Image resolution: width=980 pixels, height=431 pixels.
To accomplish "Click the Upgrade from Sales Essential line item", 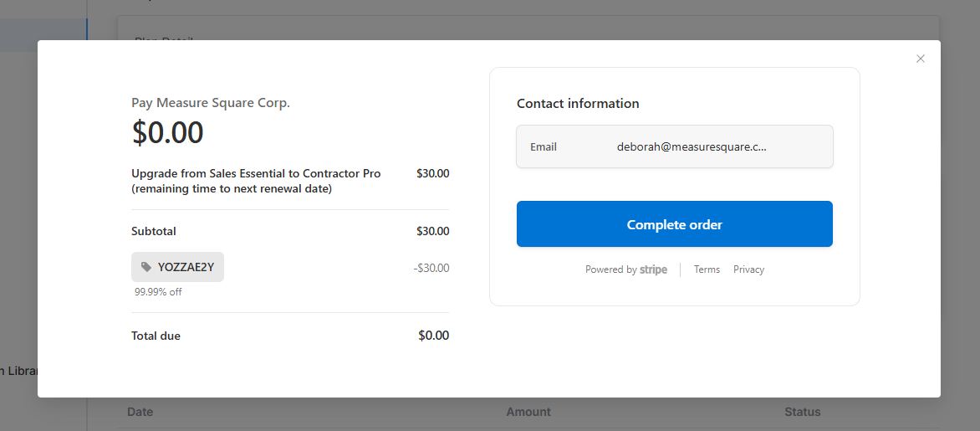I will click(x=256, y=181).
